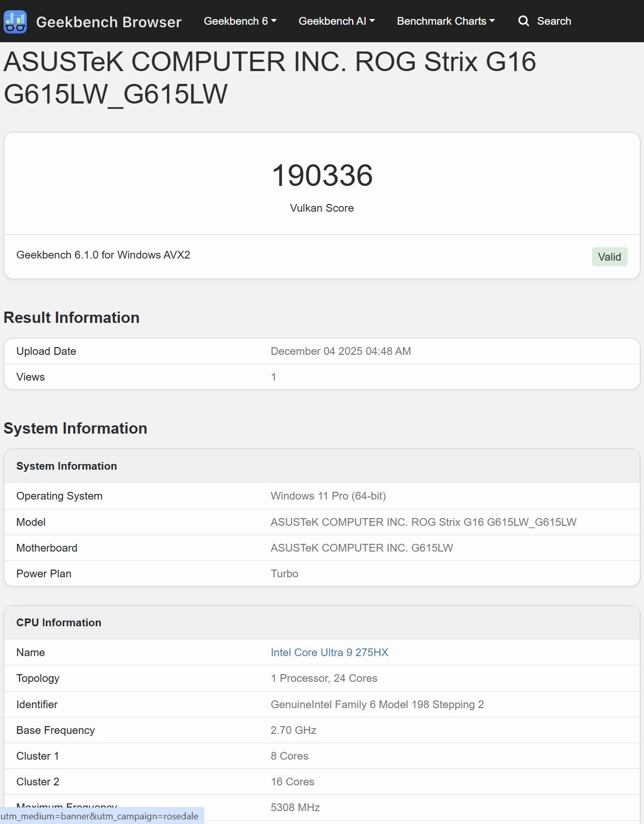Click the Power Plan label
This screenshot has width=644, height=824.
pos(44,574)
